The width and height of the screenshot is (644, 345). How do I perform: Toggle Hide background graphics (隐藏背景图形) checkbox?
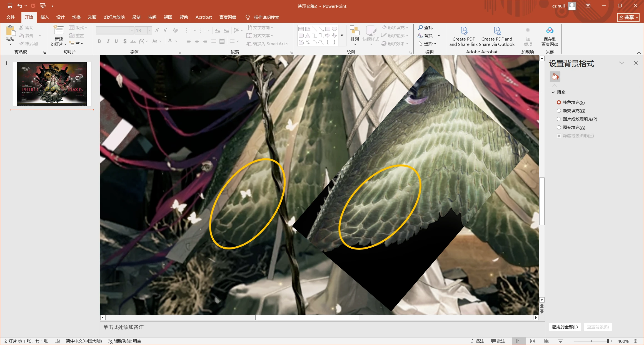click(x=559, y=136)
